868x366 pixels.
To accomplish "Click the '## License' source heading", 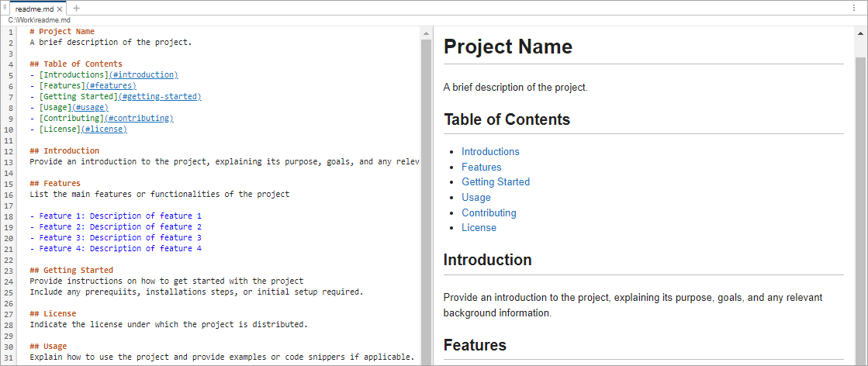I will coord(53,314).
